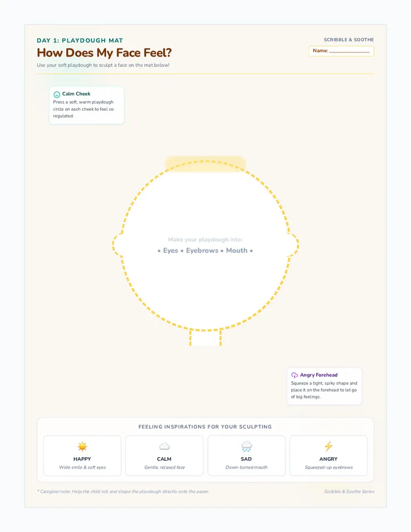Screen dimensions: 411x532
Task: Click the word 'Mouth' inside the face
Action: click(x=236, y=251)
